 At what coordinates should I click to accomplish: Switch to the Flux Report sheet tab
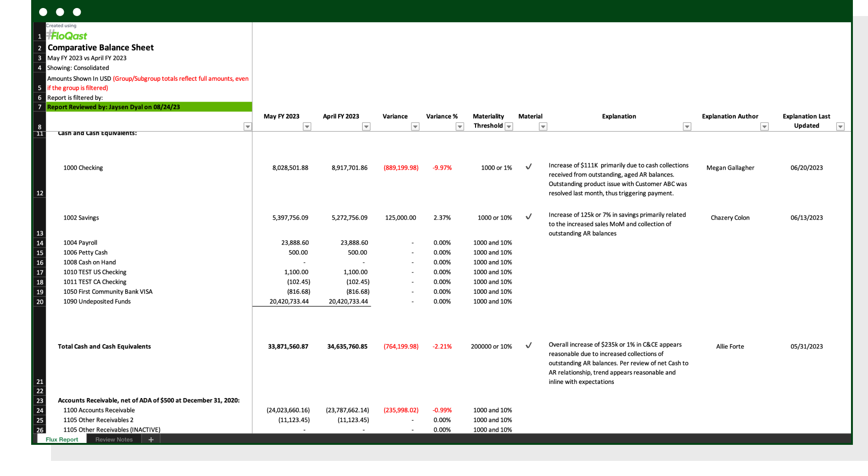tap(62, 439)
